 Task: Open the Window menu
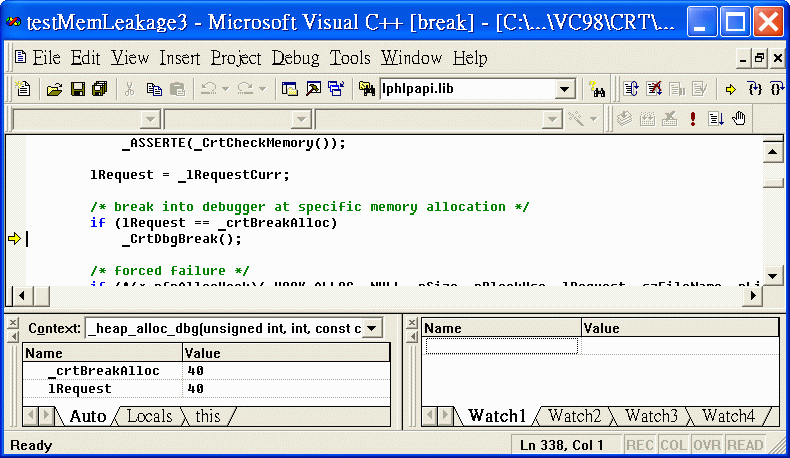[411, 58]
